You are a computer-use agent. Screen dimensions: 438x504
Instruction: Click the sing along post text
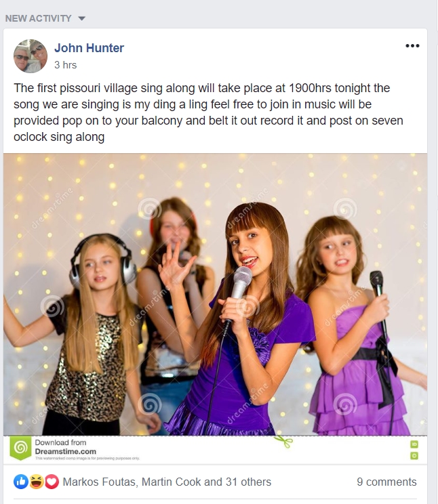click(208, 112)
